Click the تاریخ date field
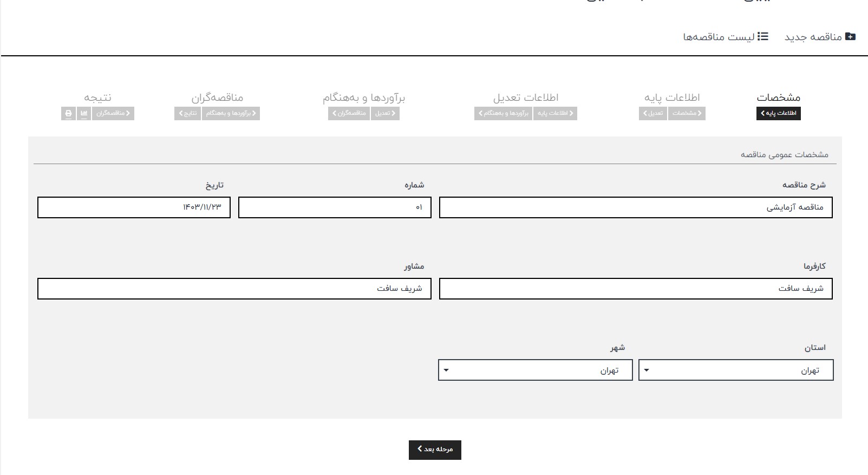 click(134, 207)
